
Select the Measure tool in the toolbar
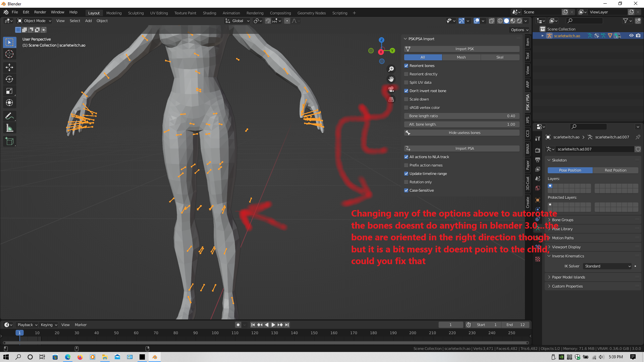pyautogui.click(x=9, y=128)
